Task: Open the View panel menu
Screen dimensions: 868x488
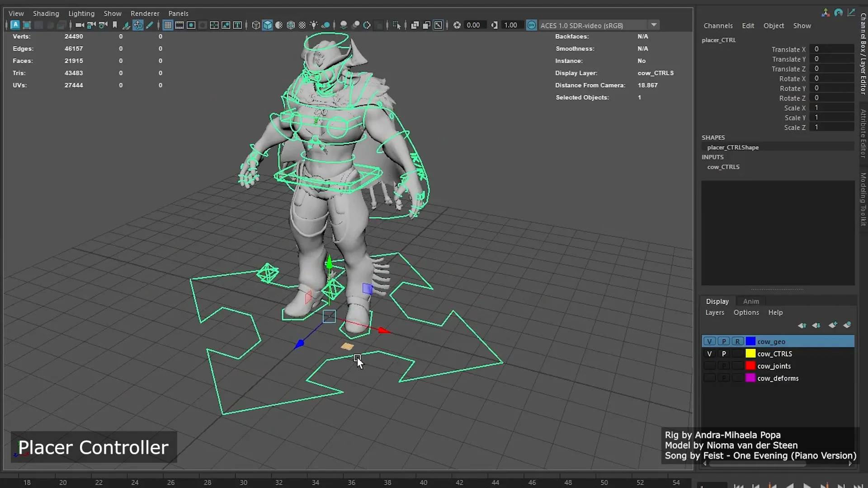Action: click(x=16, y=14)
